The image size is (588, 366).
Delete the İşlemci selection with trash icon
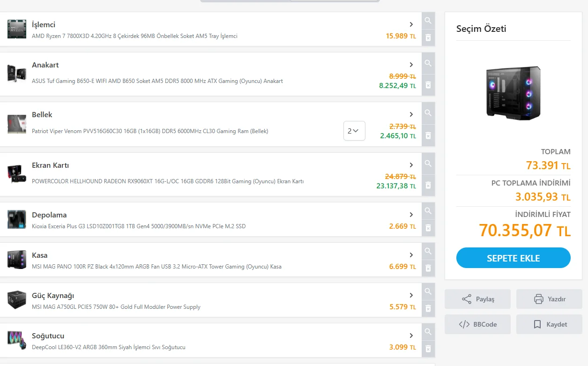tap(428, 37)
